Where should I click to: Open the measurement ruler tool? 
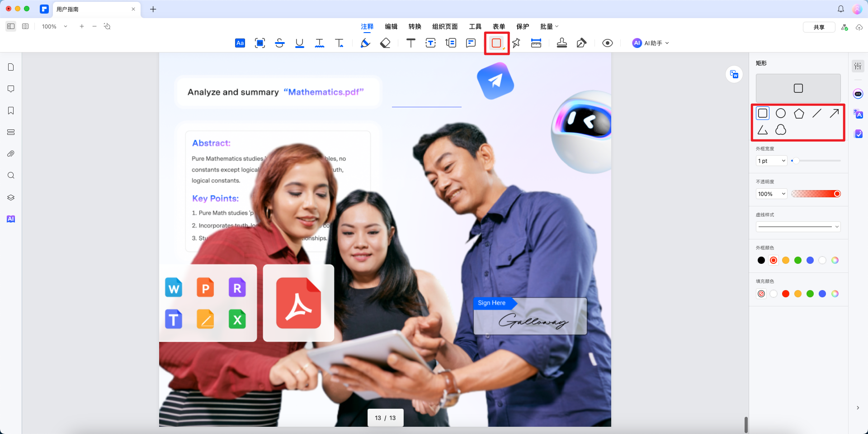pyautogui.click(x=536, y=43)
